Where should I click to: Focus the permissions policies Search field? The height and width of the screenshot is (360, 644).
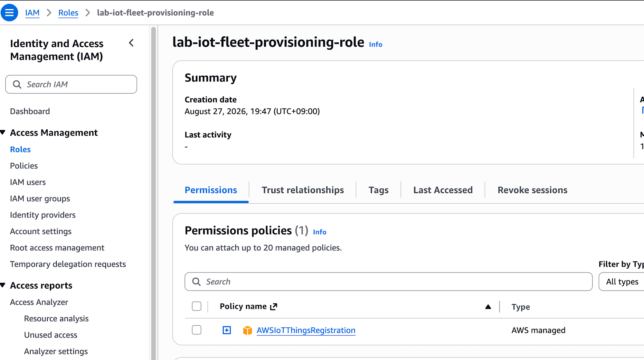point(388,282)
